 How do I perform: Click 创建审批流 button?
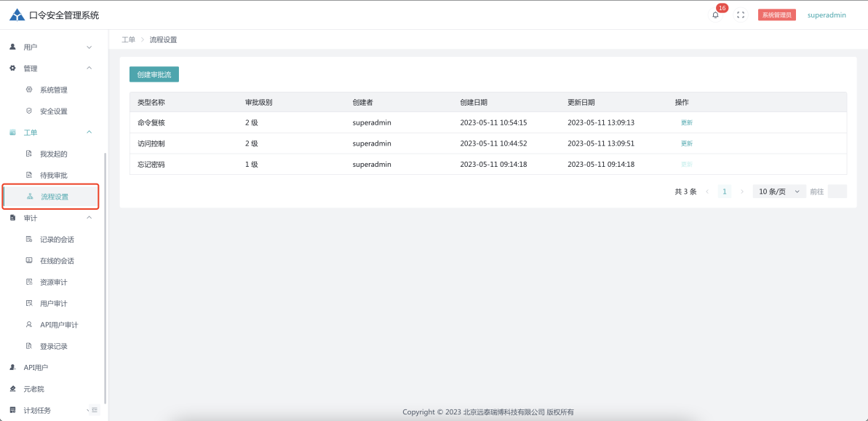[x=154, y=74]
